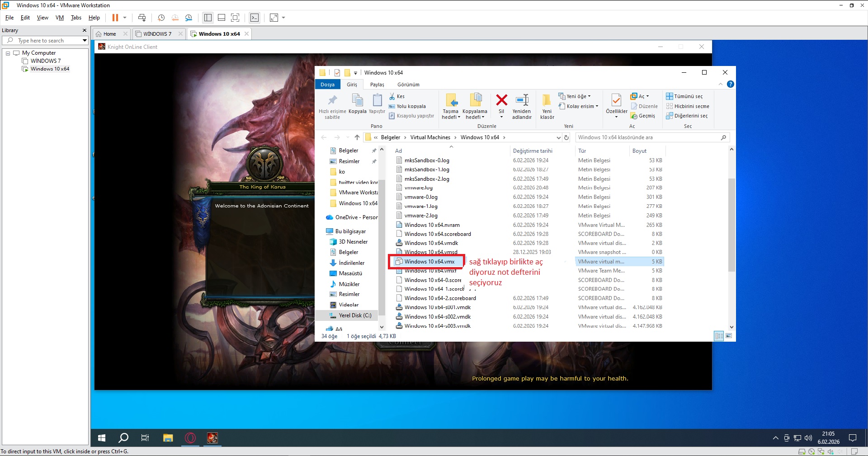Click the Explorer folder search box
This screenshot has height=456, width=868.
652,137
